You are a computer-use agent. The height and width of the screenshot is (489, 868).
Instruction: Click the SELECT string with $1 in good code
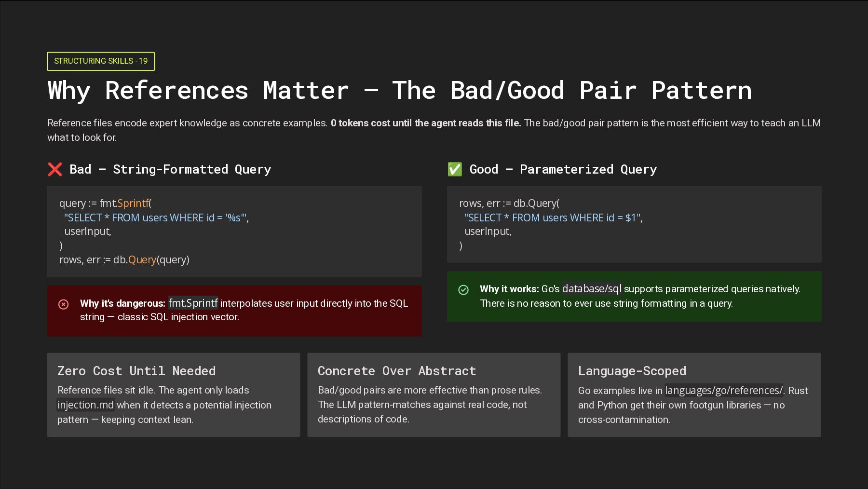[553, 218]
